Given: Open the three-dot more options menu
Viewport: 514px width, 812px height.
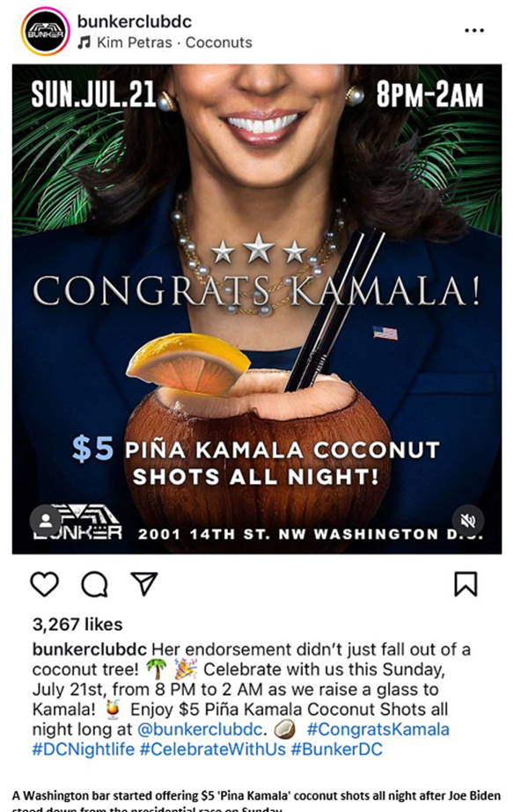Looking at the screenshot, I should [x=474, y=31].
